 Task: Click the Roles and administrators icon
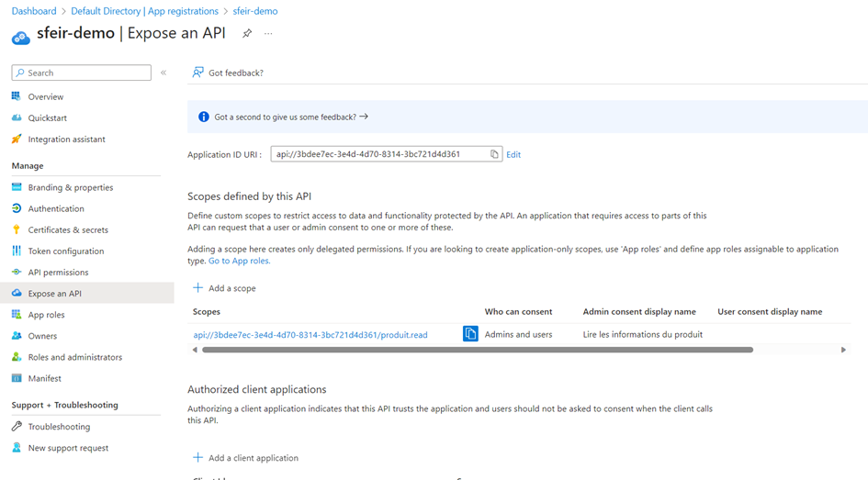pos(17,357)
